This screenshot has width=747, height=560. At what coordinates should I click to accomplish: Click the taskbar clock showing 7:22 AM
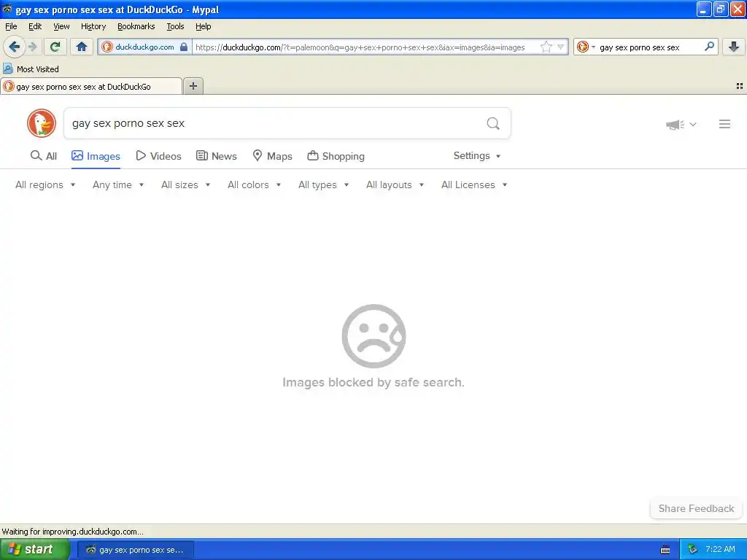click(720, 550)
